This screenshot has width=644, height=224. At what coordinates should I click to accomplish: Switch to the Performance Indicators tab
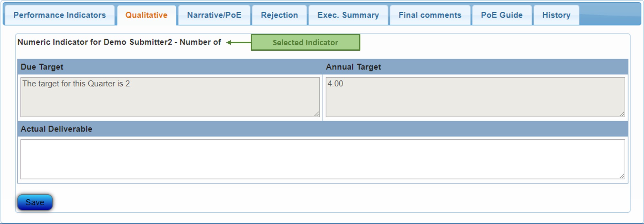(60, 15)
